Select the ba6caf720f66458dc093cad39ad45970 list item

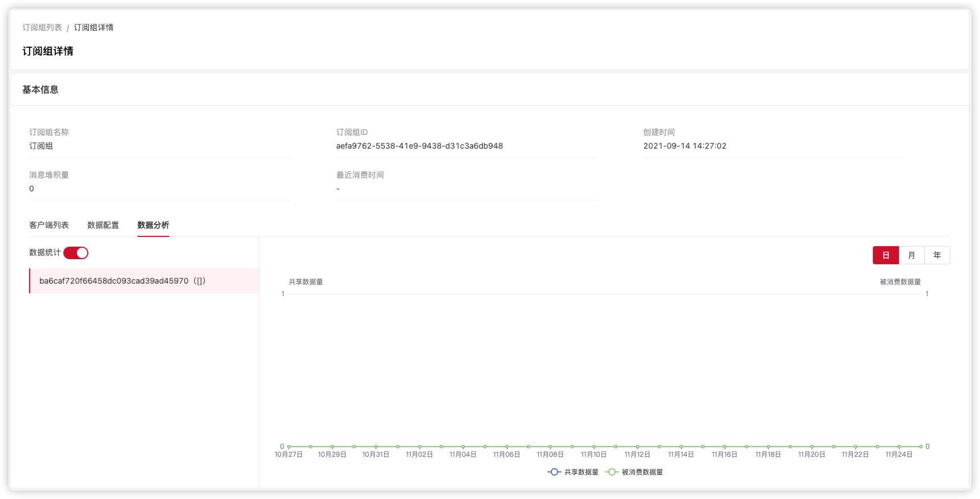[122, 281]
